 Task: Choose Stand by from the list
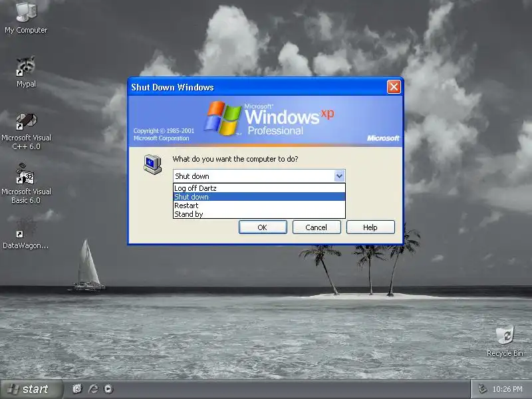(259, 214)
